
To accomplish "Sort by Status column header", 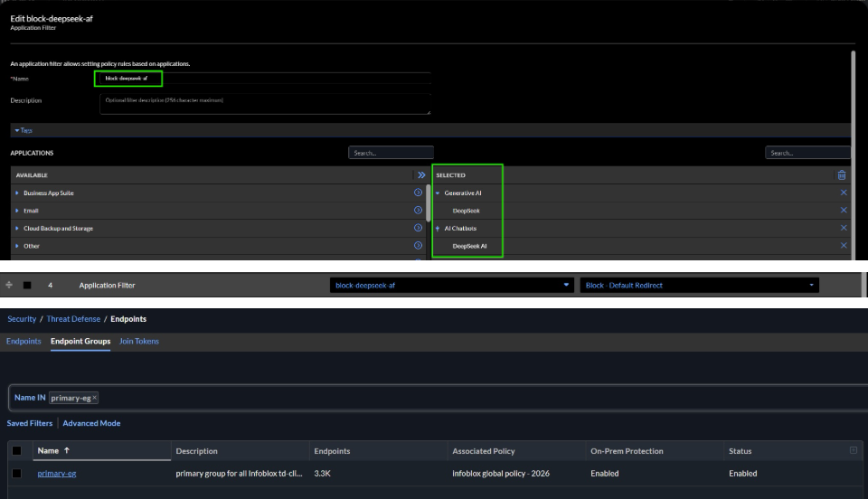I will point(741,451).
